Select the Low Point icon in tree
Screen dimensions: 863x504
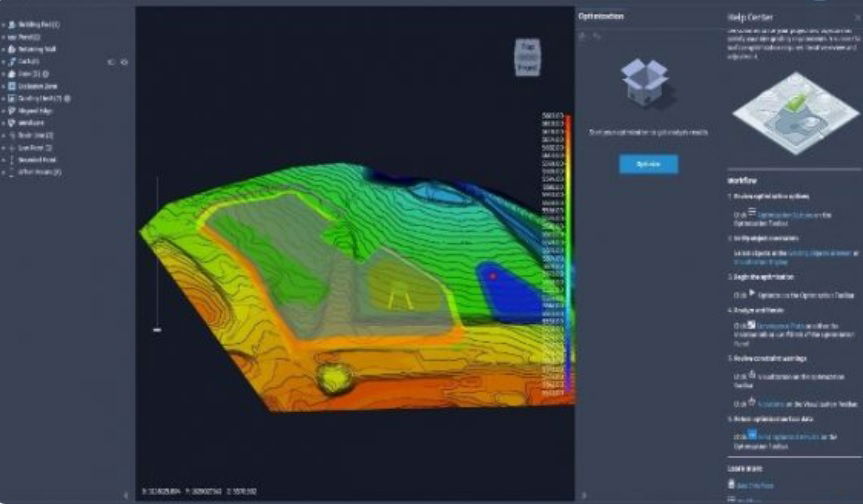click(x=12, y=148)
